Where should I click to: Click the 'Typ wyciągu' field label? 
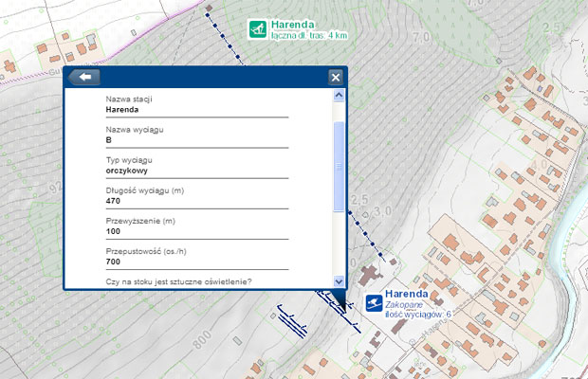click(x=129, y=160)
